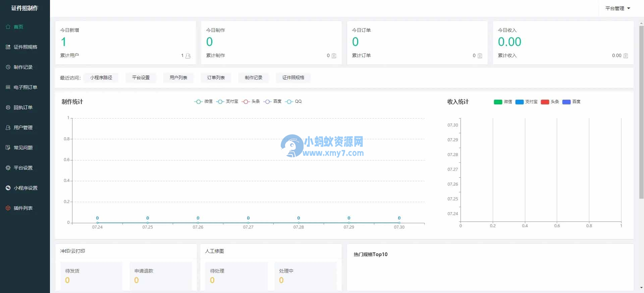The height and width of the screenshot is (293, 644).
Task: Open 常见问题 in the sidebar
Action: coord(25,148)
